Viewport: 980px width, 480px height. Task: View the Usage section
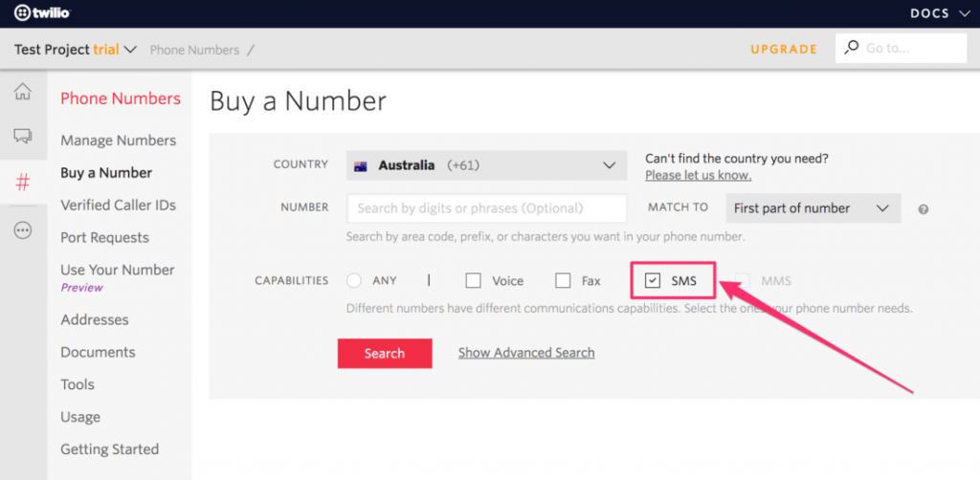[x=80, y=417]
